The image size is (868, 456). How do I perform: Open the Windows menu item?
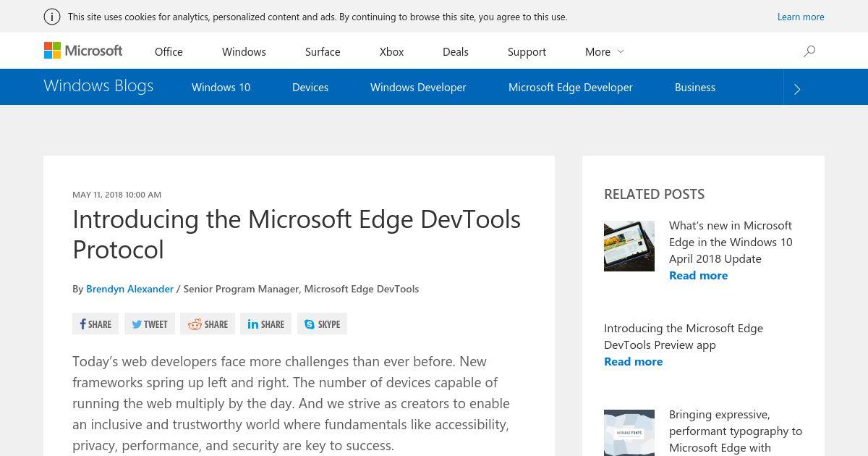(244, 51)
